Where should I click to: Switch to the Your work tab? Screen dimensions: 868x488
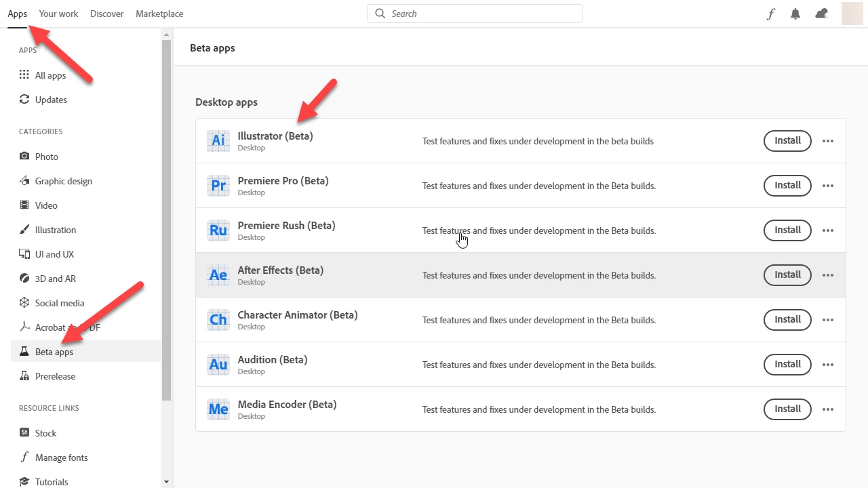[x=58, y=14]
